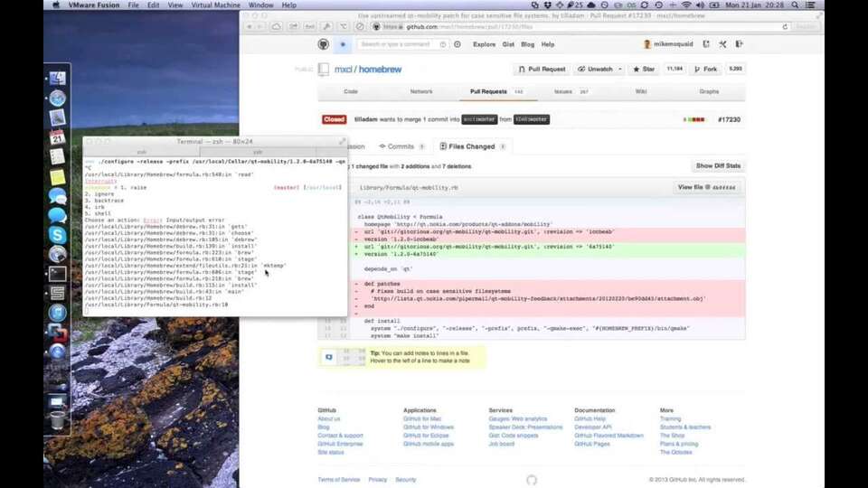Click the View file button

(x=707, y=187)
